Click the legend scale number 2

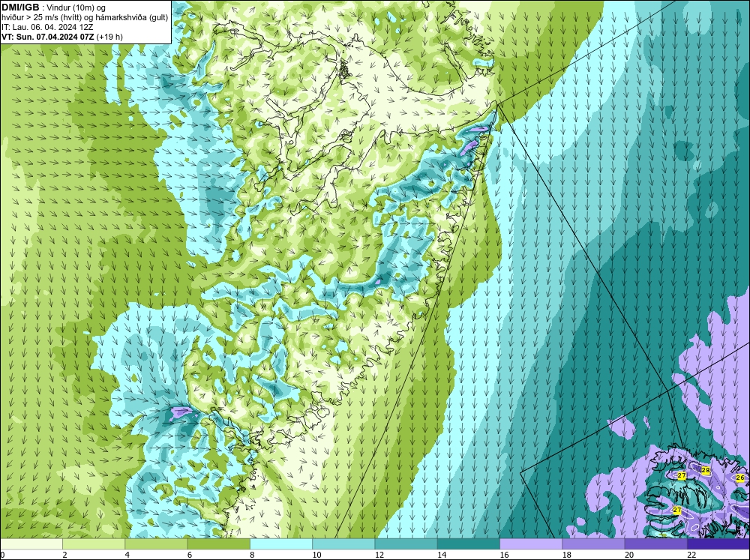[64, 555]
